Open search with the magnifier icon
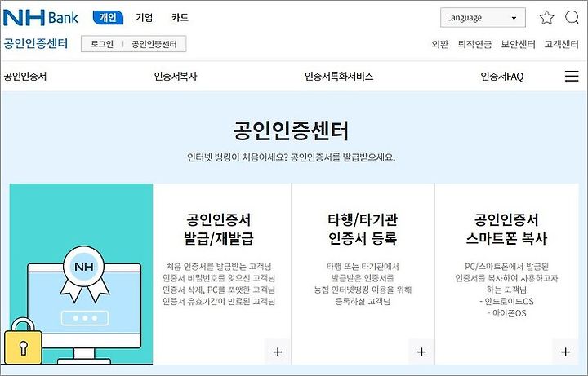 [572, 17]
